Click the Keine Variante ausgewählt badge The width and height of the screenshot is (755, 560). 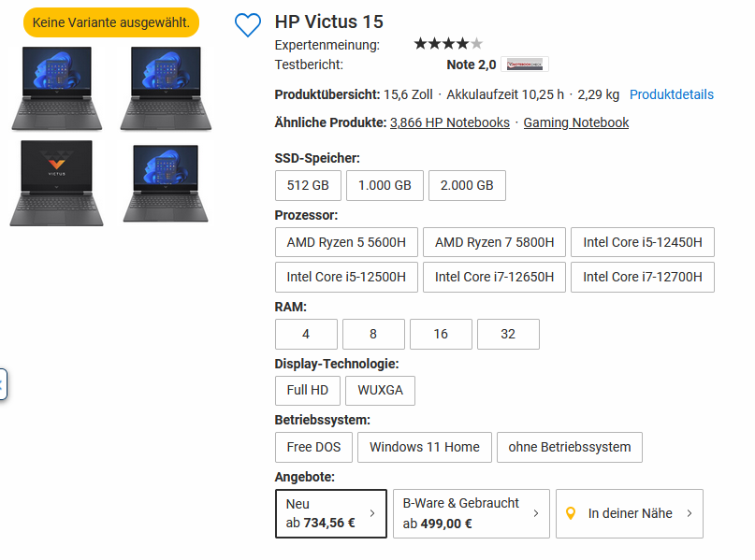click(x=111, y=22)
